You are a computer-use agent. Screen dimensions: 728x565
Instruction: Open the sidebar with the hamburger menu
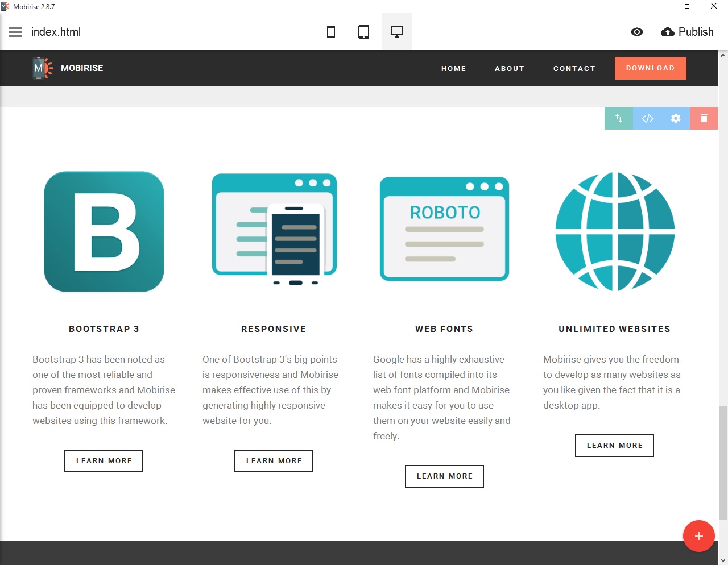(x=15, y=32)
